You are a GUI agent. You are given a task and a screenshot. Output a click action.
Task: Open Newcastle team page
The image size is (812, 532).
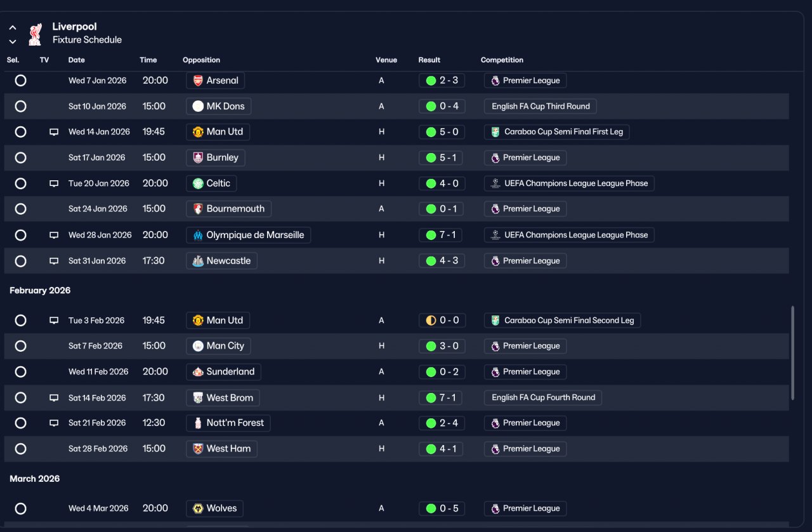221,261
